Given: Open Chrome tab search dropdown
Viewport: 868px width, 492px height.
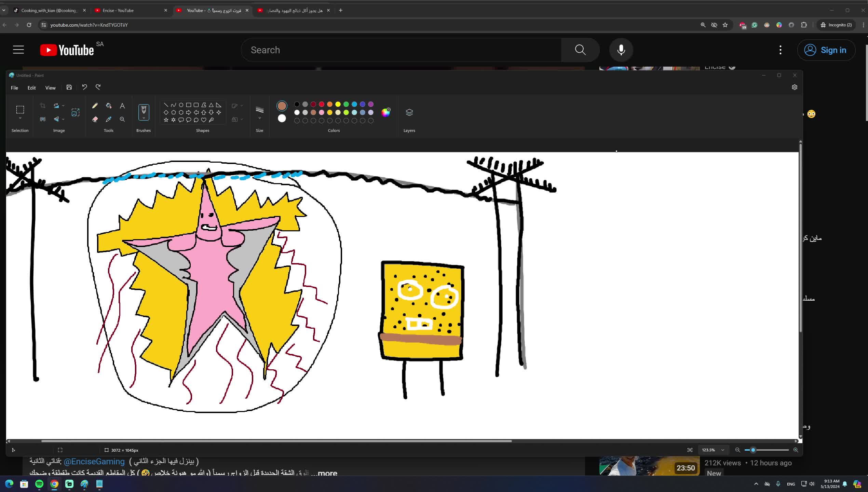Looking at the screenshot, I should [4, 10].
